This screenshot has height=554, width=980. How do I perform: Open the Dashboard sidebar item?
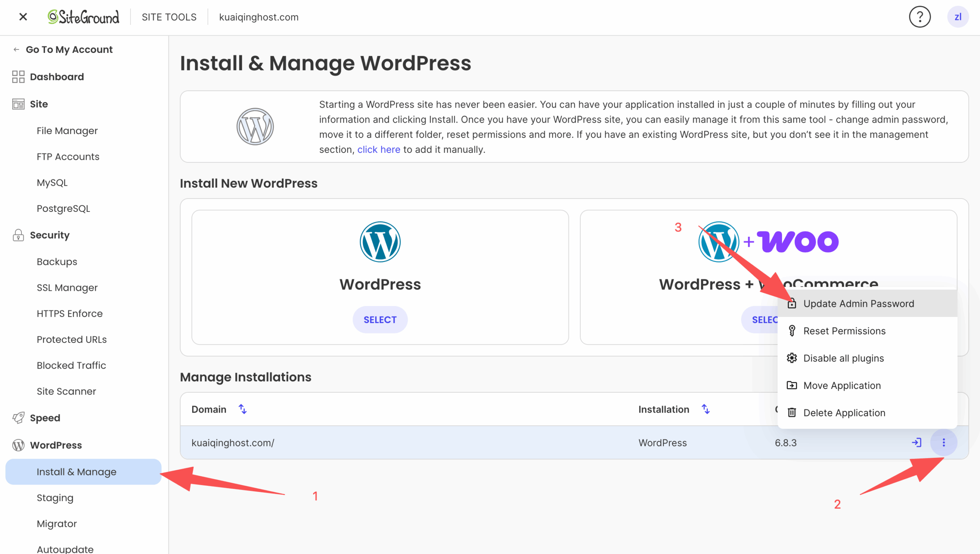tap(57, 77)
